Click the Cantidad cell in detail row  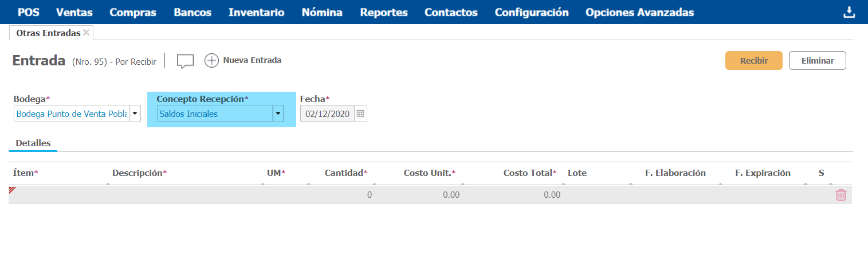344,195
